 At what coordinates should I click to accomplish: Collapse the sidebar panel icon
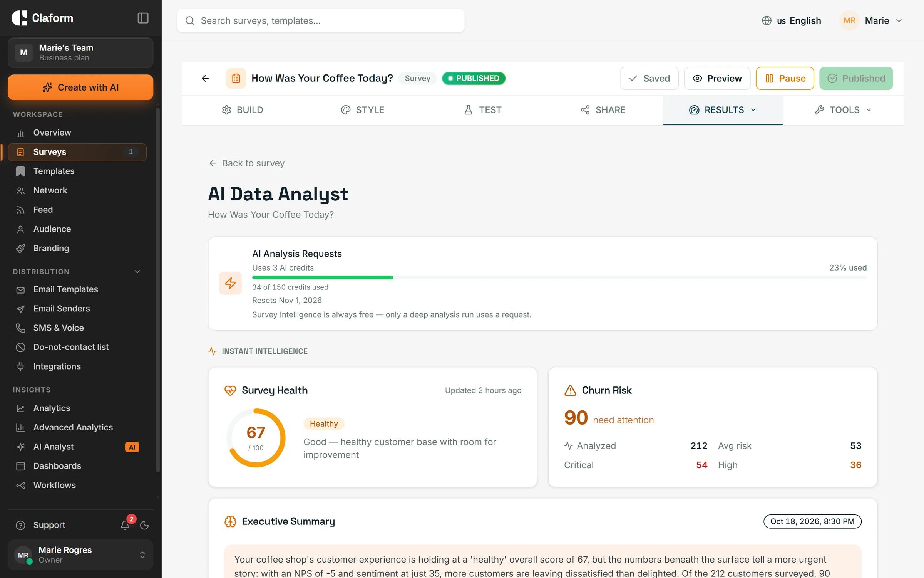(x=143, y=18)
